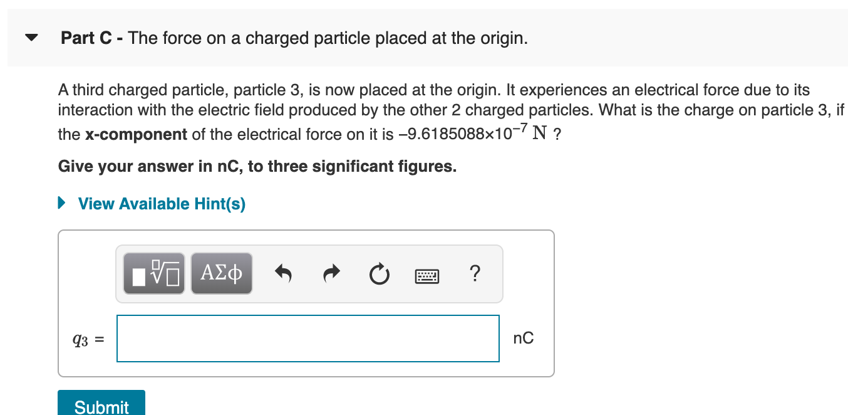Open the Greek symbols ΑΣφ palette
This screenshot has height=415, width=868.
pyautogui.click(x=221, y=273)
